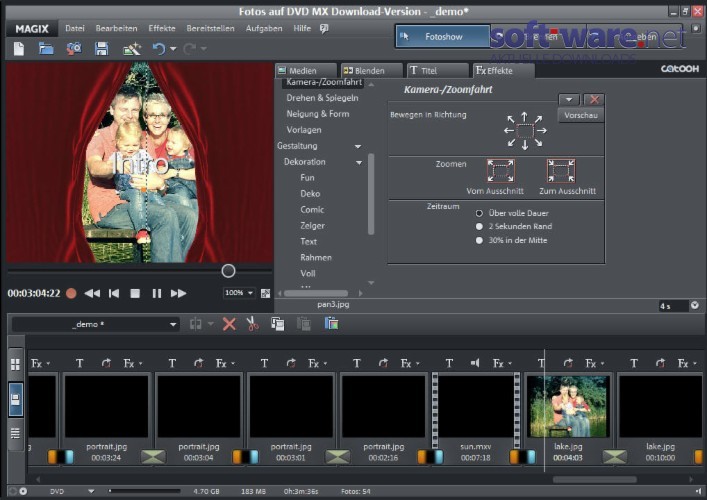The image size is (707, 500).
Task: Pause the preview playback
Action: tap(156, 294)
